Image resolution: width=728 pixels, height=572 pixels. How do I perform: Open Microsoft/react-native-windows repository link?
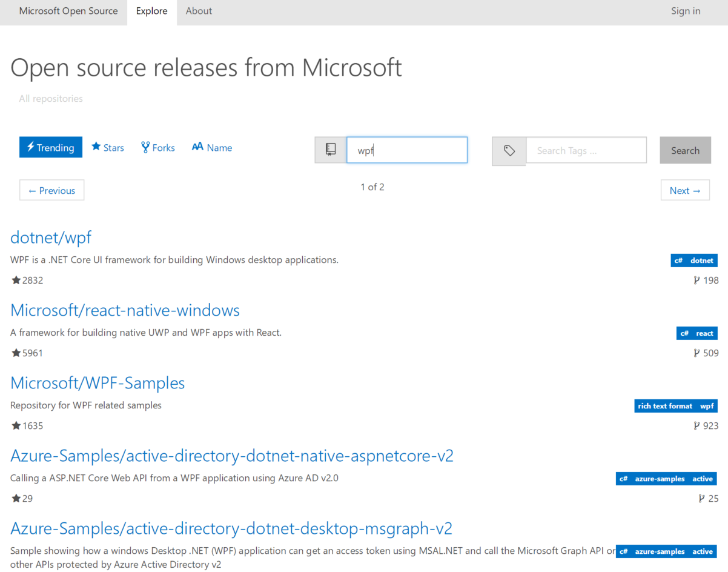(125, 310)
